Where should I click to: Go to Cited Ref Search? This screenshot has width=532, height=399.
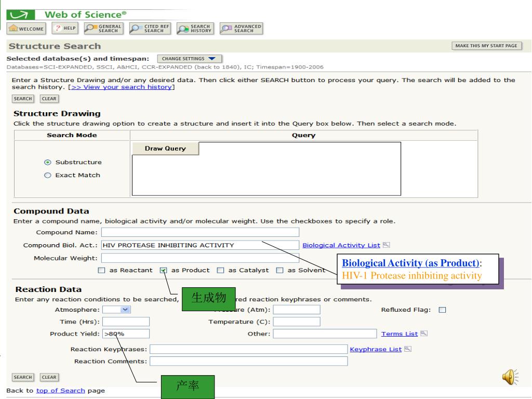(x=150, y=29)
